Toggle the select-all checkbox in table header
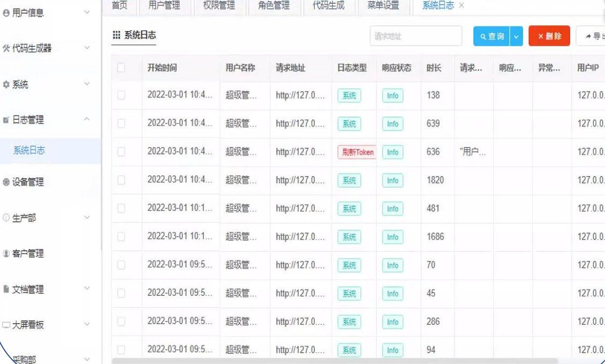This screenshot has height=364, width=605. coord(121,68)
